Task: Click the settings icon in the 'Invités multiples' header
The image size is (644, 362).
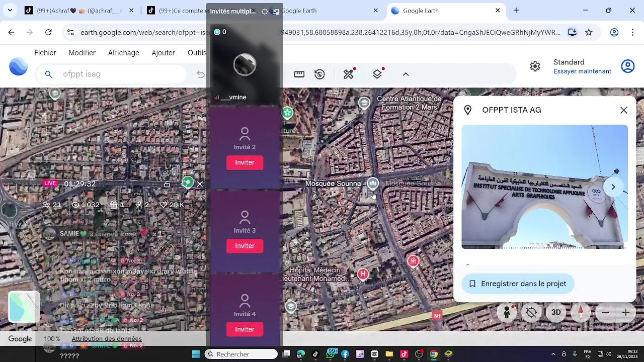Action: pyautogui.click(x=265, y=11)
